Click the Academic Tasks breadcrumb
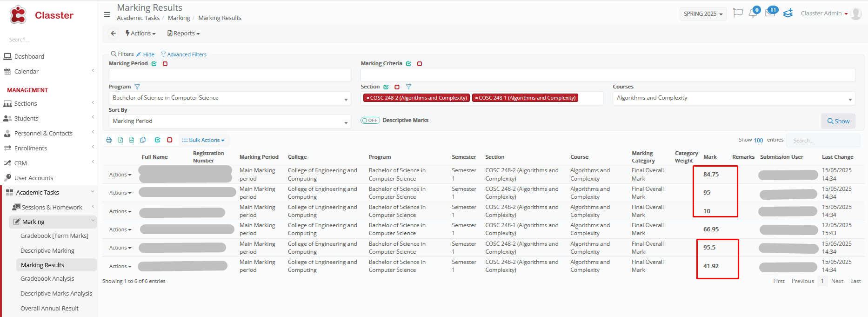 (138, 18)
